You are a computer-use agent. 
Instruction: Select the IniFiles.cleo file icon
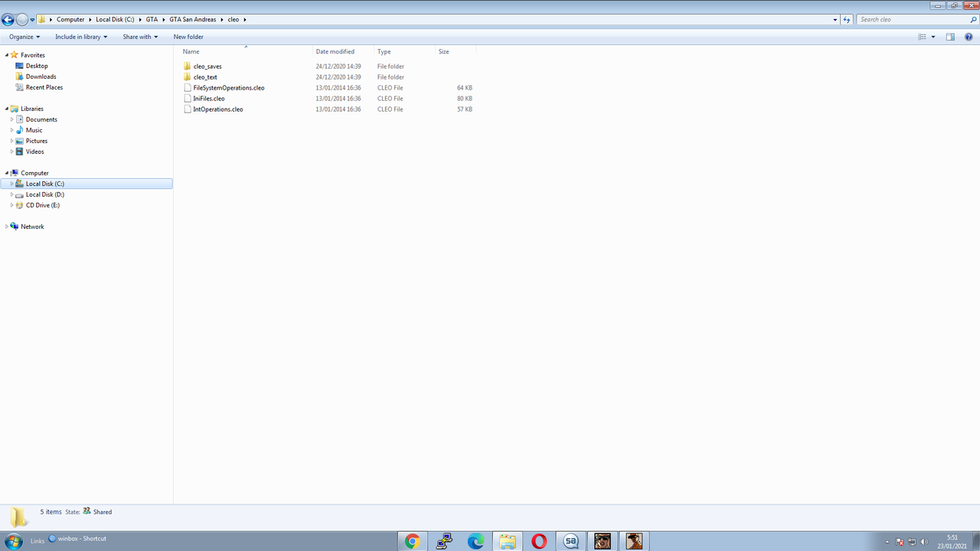click(188, 99)
